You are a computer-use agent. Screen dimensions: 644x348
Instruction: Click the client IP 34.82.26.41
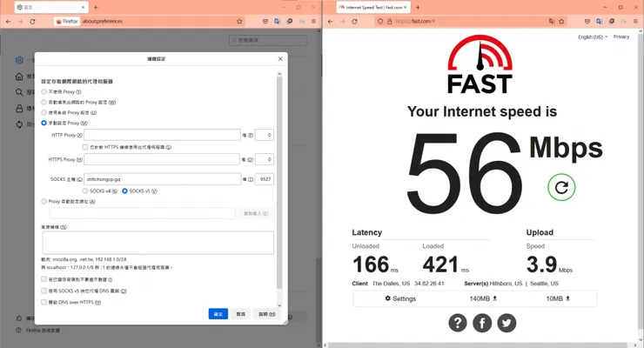point(429,284)
